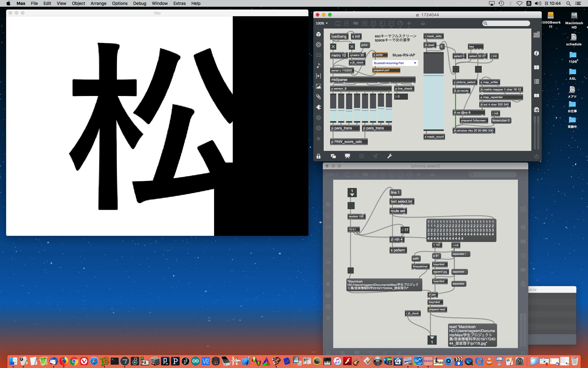The height and width of the screenshot is (368, 588).
Task: Click the tall mask_count slider
Action: coord(433,92)
